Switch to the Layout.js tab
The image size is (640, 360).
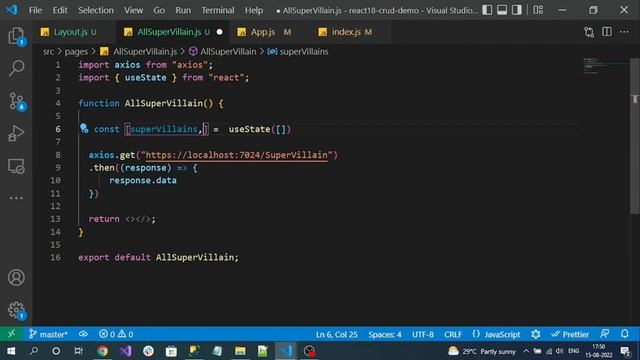click(x=74, y=32)
